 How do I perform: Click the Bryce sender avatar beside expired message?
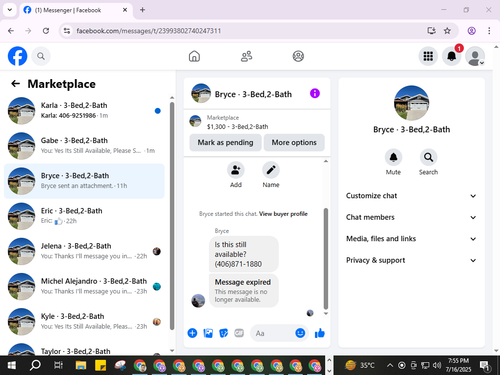[x=198, y=301]
